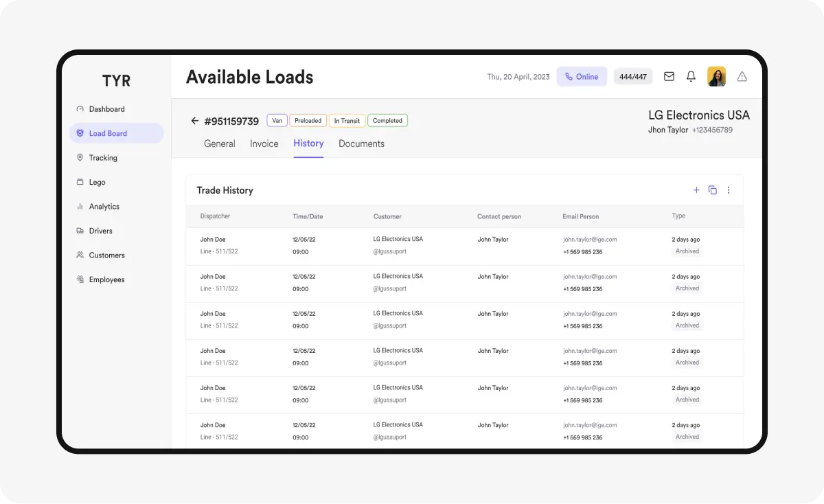Click the plus icon in Trade History
824x504 pixels.
point(696,190)
